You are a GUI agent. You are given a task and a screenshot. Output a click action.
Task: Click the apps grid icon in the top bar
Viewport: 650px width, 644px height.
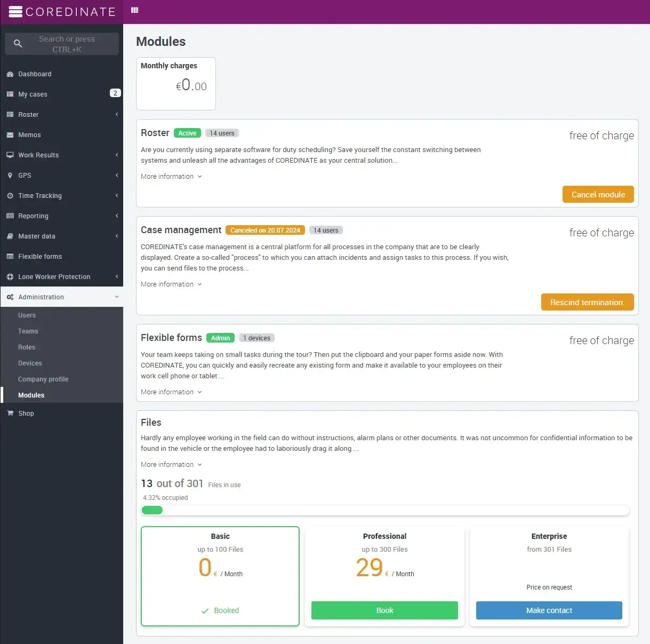[133, 11]
